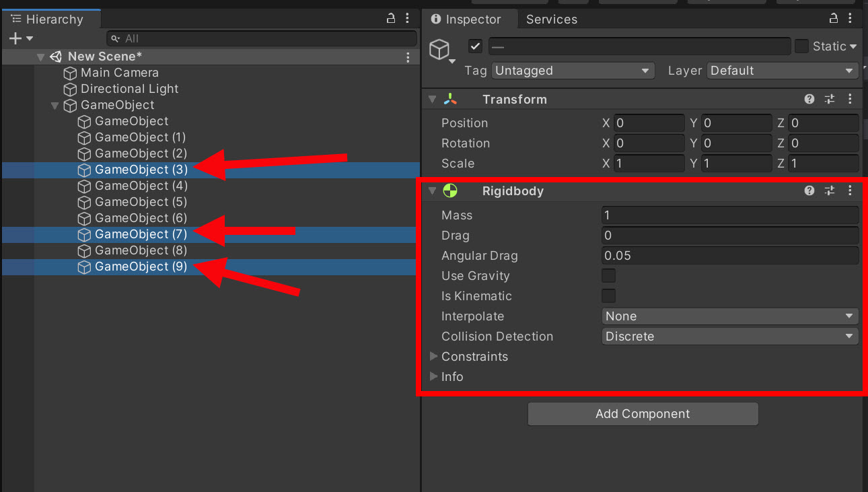868x492 pixels.
Task: Open Rigidbody help reference icon
Action: pos(809,190)
